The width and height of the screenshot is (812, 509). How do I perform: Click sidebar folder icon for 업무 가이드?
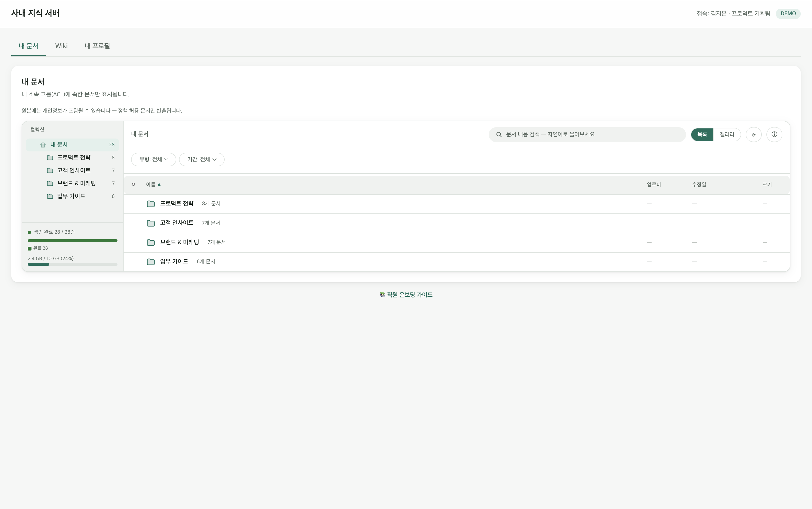coord(50,196)
